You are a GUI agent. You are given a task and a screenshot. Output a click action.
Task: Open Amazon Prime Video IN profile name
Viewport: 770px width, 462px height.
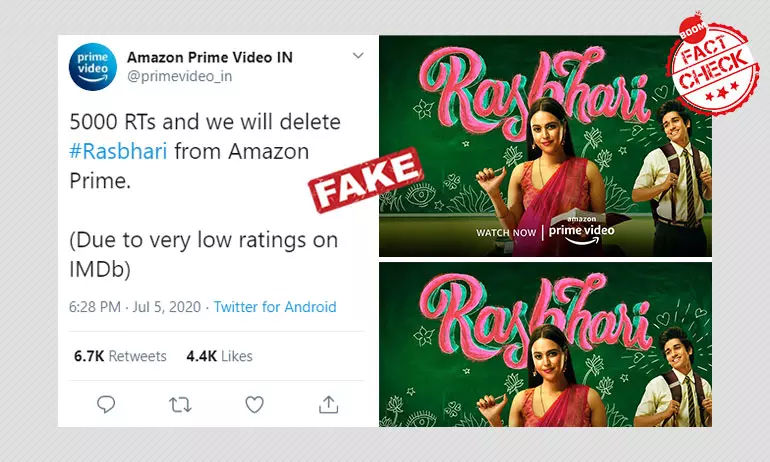210,57
